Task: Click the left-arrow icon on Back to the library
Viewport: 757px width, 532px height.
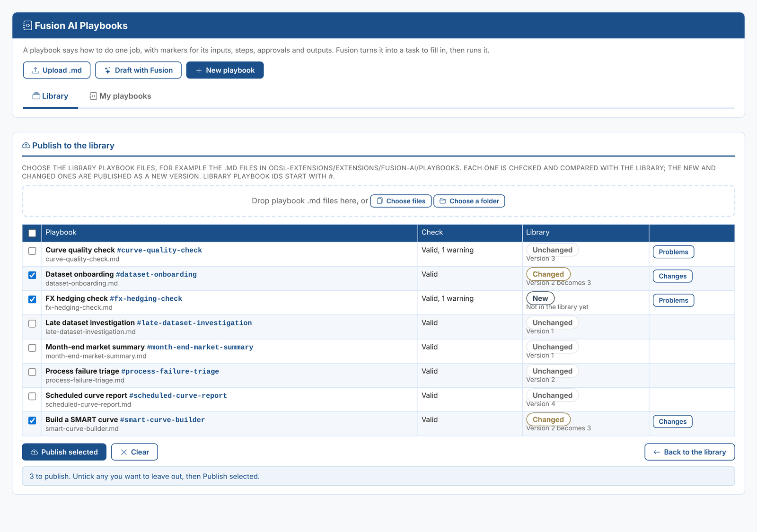Action: [x=657, y=452]
